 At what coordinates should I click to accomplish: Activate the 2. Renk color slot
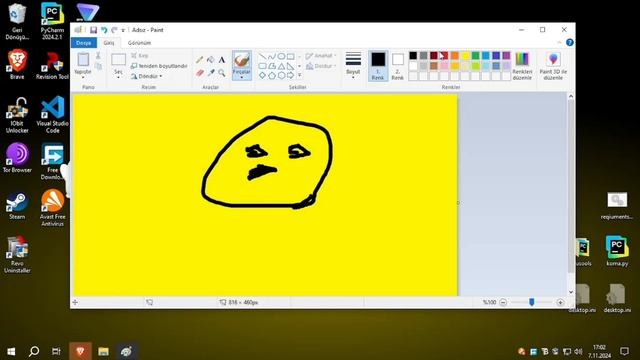398,65
